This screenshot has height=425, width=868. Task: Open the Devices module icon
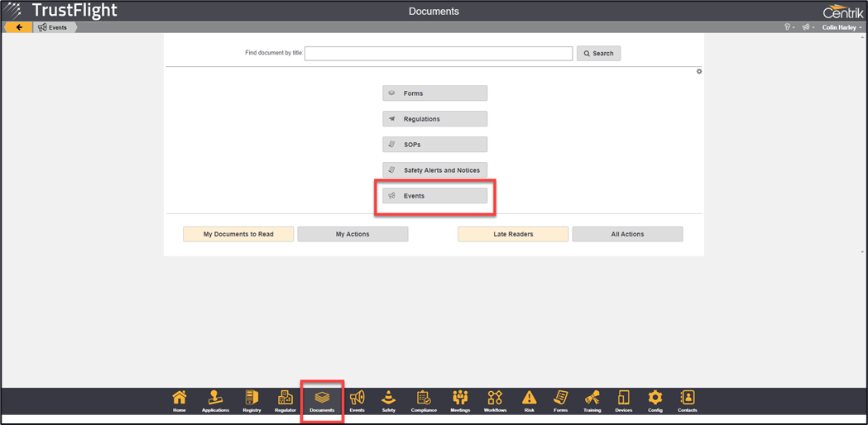pos(624,401)
